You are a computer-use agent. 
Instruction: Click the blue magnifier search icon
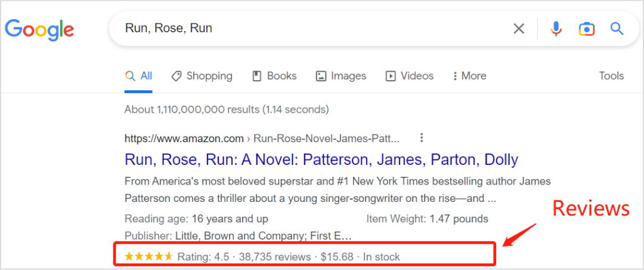pyautogui.click(x=617, y=29)
